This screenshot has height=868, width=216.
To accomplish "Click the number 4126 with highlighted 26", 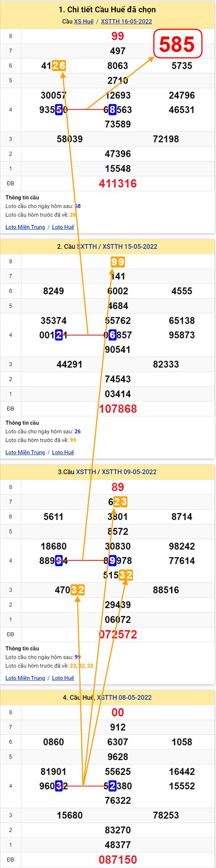I will click(x=54, y=66).
